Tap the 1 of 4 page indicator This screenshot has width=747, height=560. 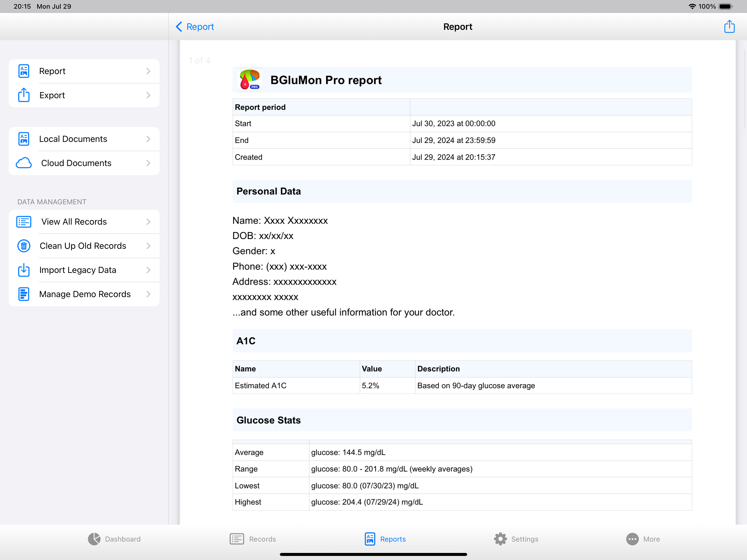point(200,61)
